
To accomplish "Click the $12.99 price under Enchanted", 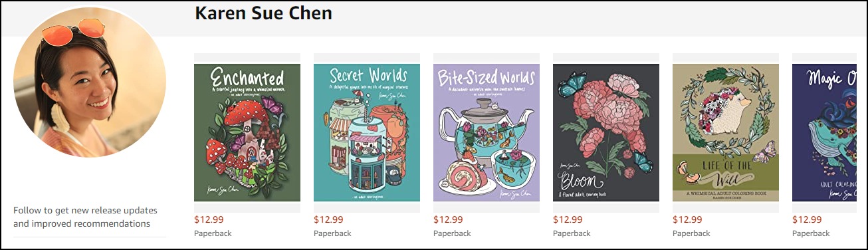I will 209,219.
